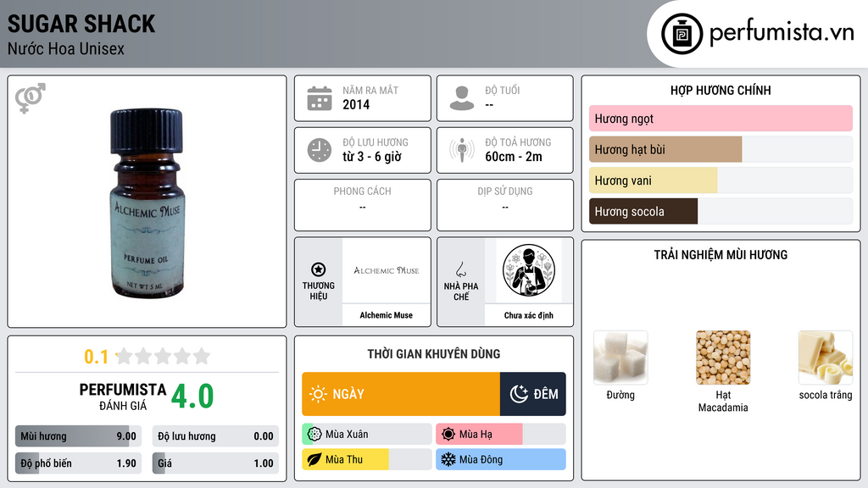Click the flower icon in Mùa Xuân

coord(314,435)
